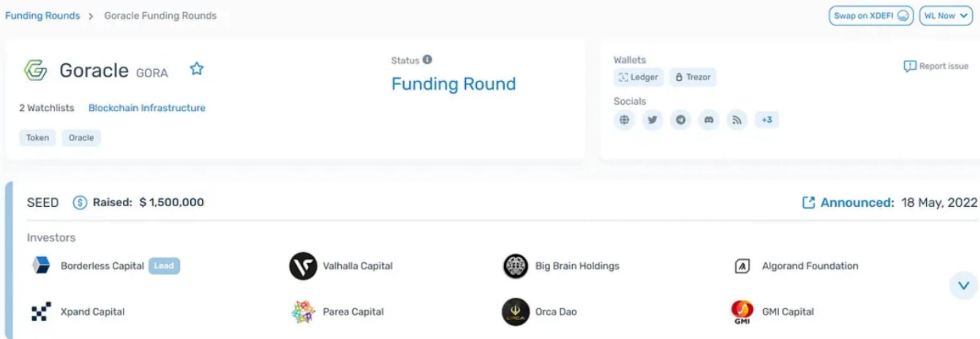
Task: Click the Oracle tag
Action: [x=81, y=138]
